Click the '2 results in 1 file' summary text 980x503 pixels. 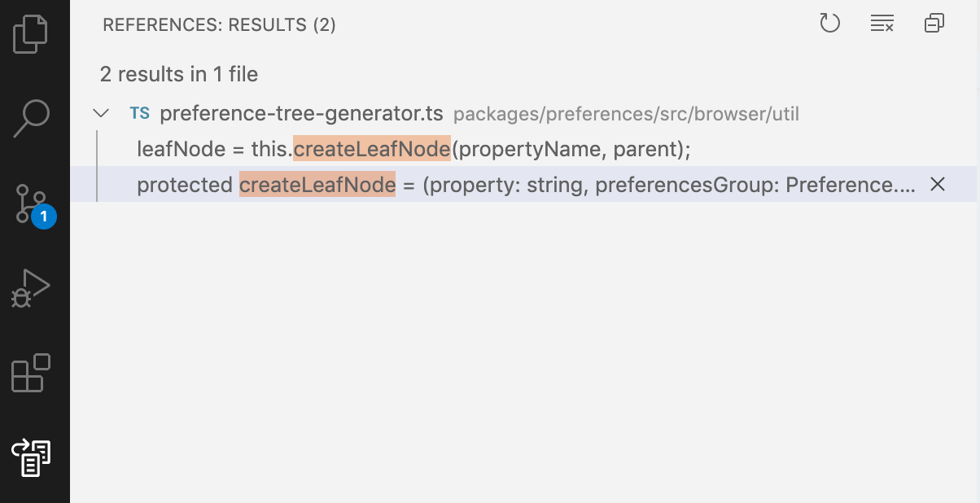coord(179,74)
